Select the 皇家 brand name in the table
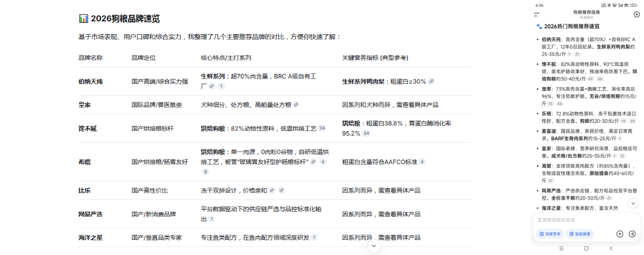Screen dimensions: 644x255 click(x=85, y=105)
